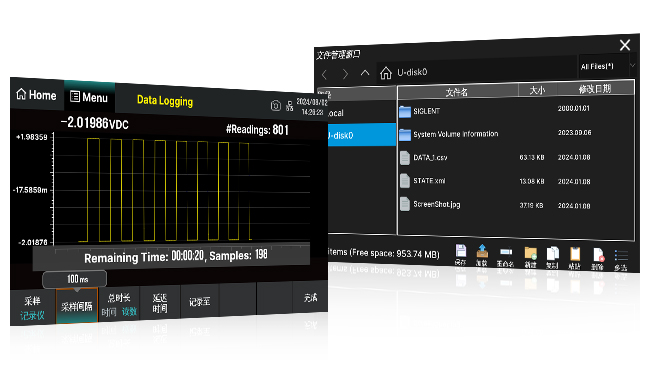
Task: Go to Home tab
Action: (x=36, y=95)
